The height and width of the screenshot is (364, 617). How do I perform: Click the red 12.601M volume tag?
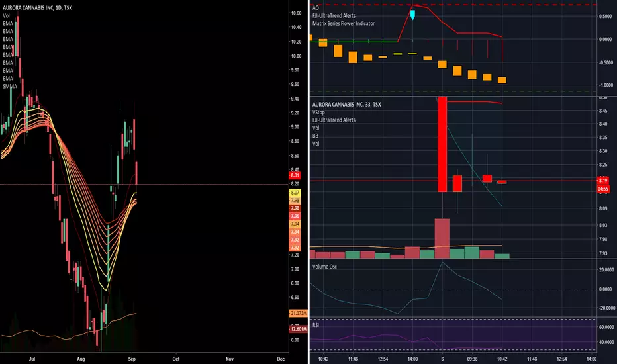tap(298, 328)
